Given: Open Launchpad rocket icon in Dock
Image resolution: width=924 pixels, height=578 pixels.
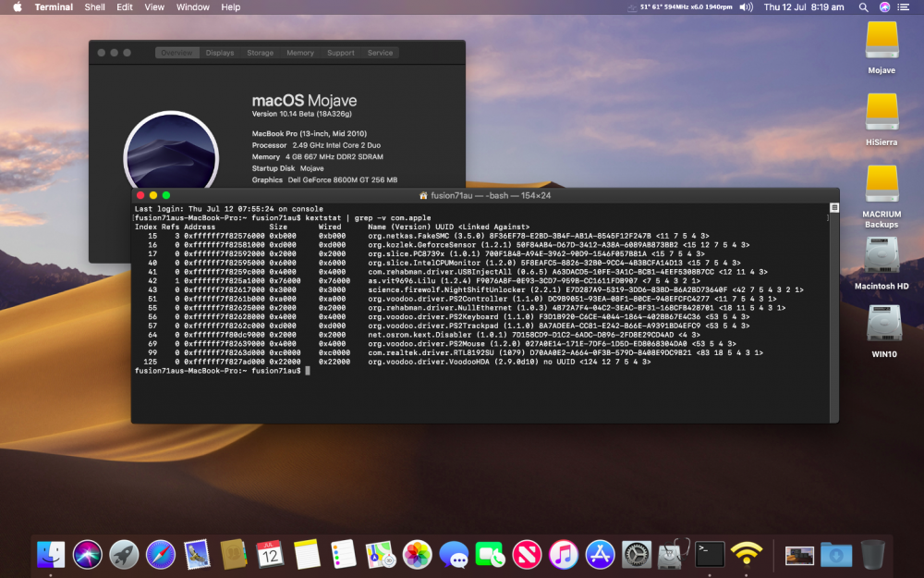Looking at the screenshot, I should pyautogui.click(x=124, y=555).
